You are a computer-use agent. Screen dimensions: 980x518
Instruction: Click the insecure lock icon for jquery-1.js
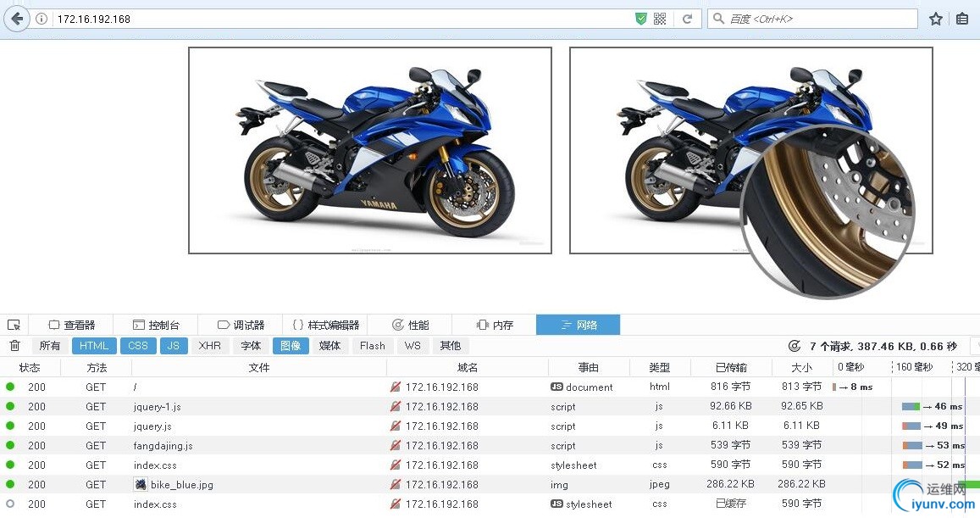(395, 407)
